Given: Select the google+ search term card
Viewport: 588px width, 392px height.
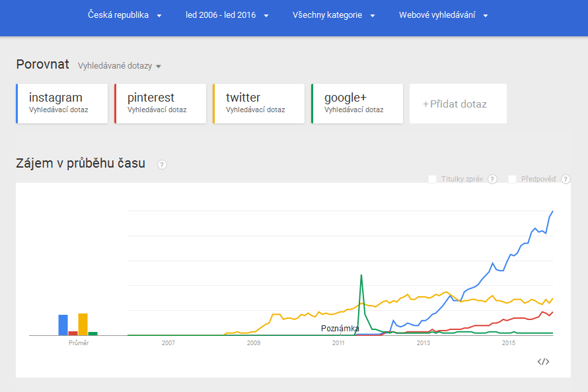Looking at the screenshot, I should click(x=357, y=104).
